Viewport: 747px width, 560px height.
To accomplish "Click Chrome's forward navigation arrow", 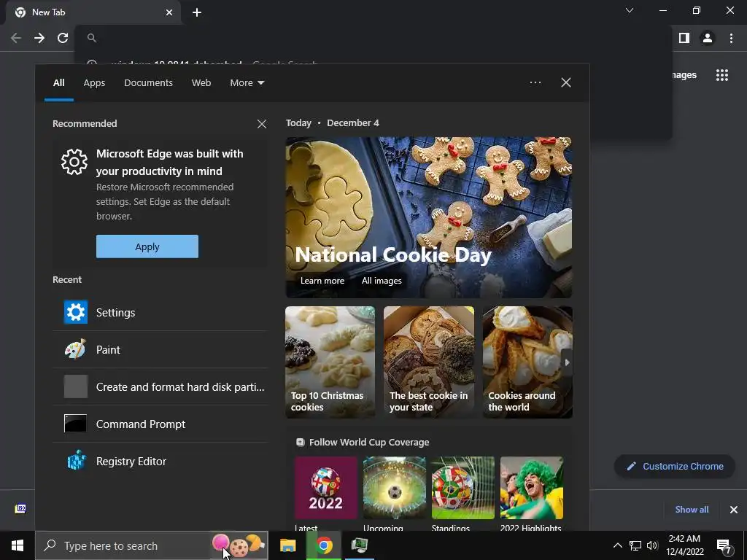I will click(x=39, y=38).
